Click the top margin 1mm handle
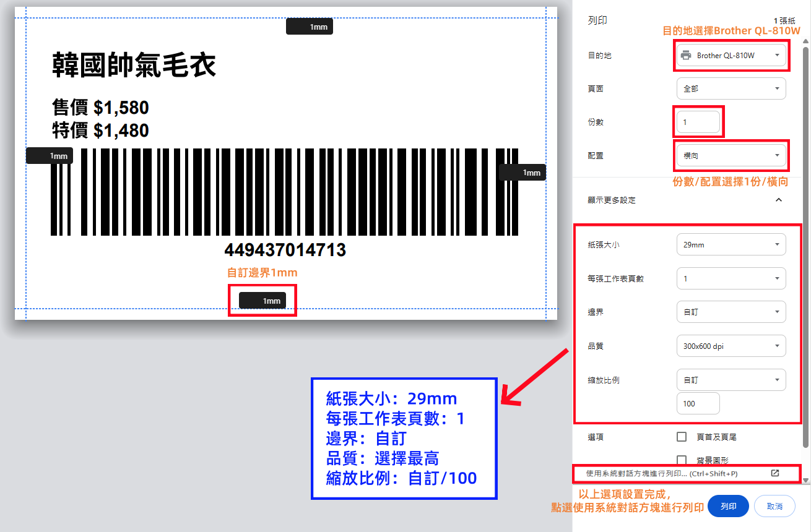 click(x=310, y=27)
